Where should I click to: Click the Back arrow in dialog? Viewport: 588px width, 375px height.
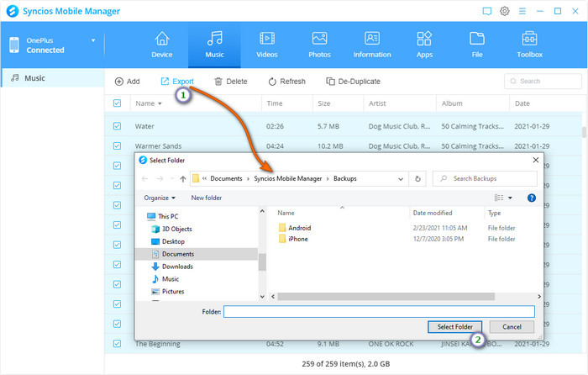[x=144, y=179]
